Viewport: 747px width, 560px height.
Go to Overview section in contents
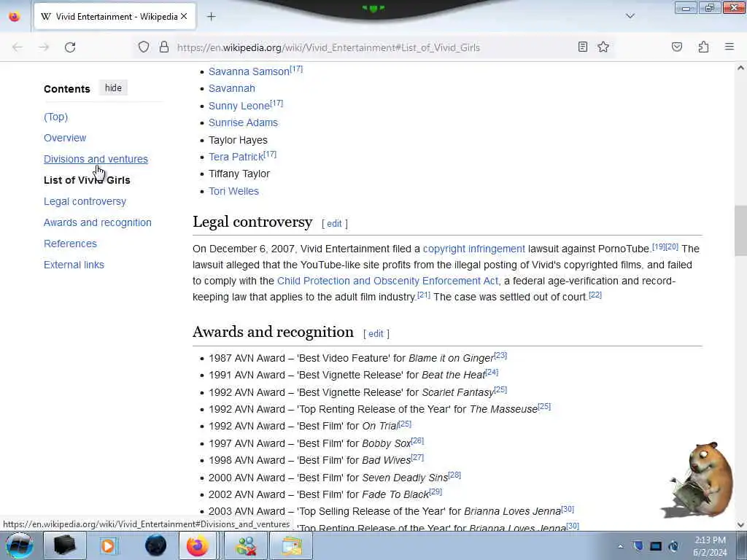(x=65, y=138)
